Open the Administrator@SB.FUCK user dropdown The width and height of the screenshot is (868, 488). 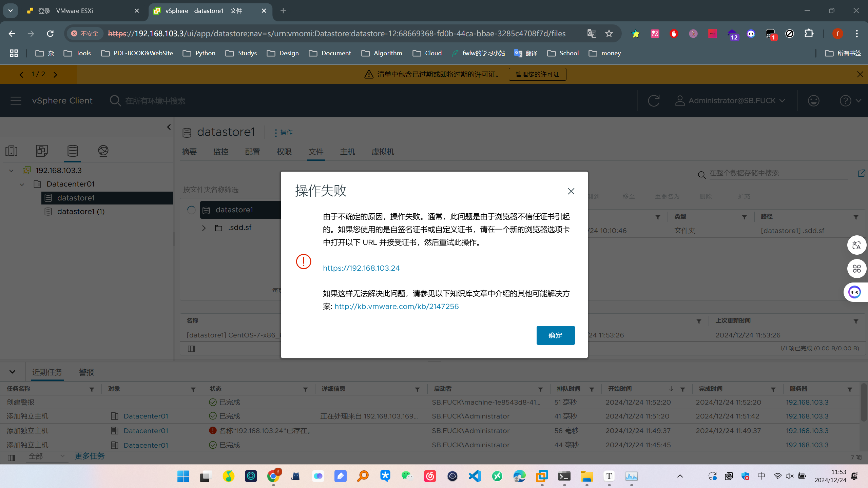coord(730,101)
